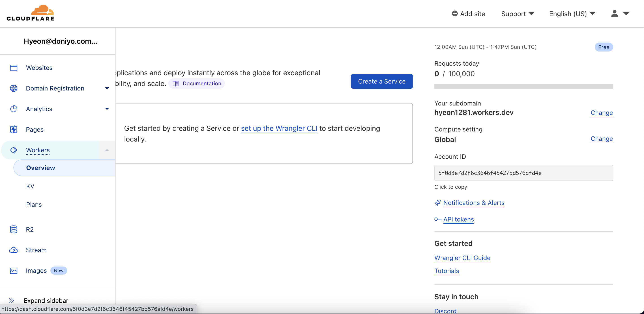Select Plans under Workers
The height and width of the screenshot is (314, 644).
click(x=34, y=204)
